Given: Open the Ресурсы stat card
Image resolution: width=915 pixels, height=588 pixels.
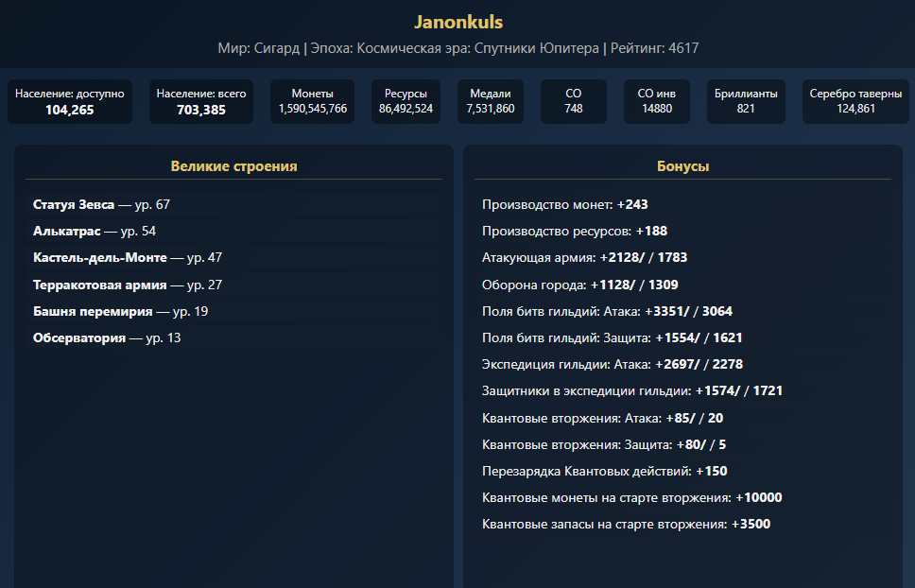Looking at the screenshot, I should [x=406, y=101].
